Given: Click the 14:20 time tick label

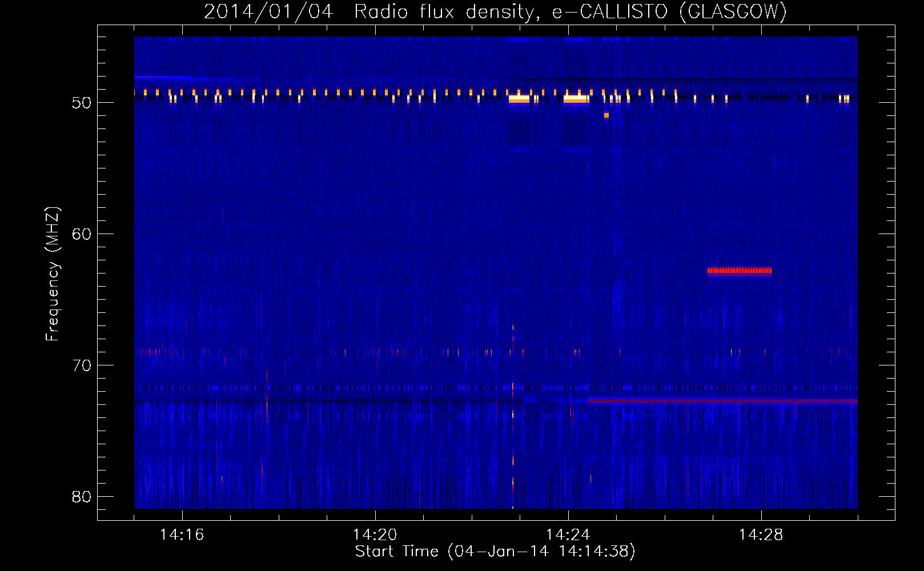Looking at the screenshot, I should pyautogui.click(x=375, y=534).
